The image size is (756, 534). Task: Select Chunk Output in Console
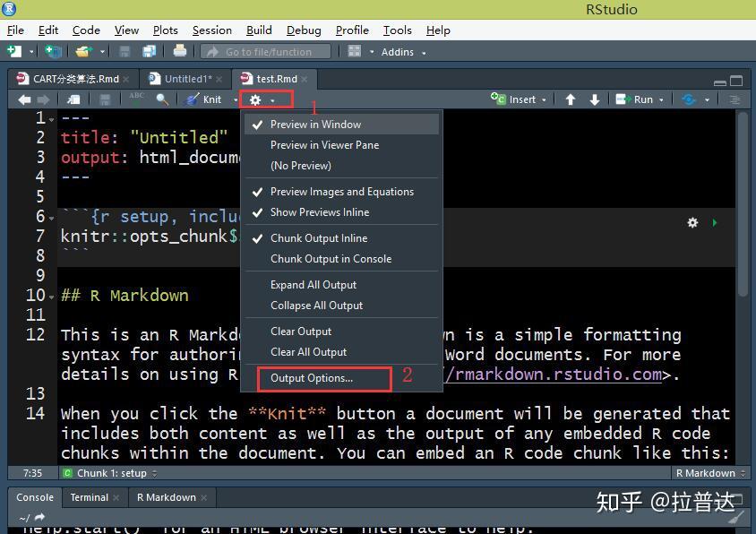342,259
